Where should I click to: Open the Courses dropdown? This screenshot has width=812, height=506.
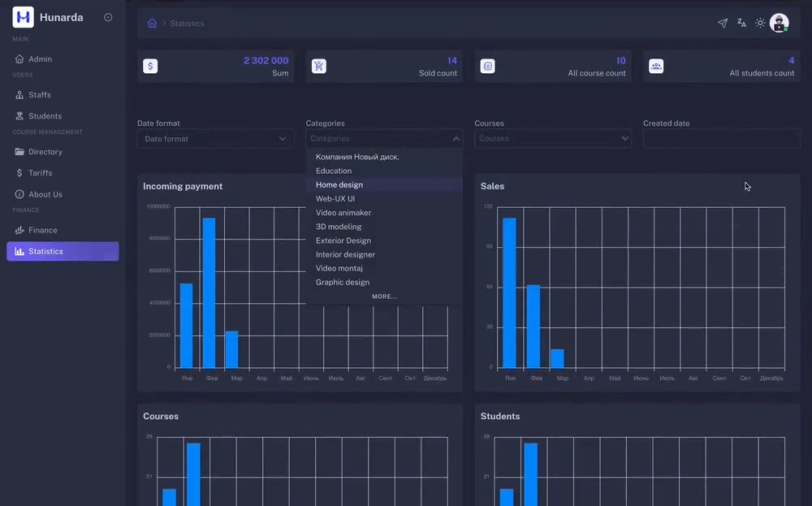pos(553,138)
